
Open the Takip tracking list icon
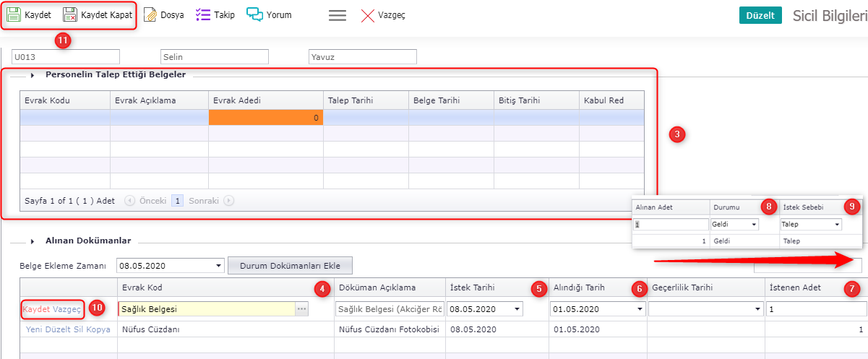pos(203,14)
